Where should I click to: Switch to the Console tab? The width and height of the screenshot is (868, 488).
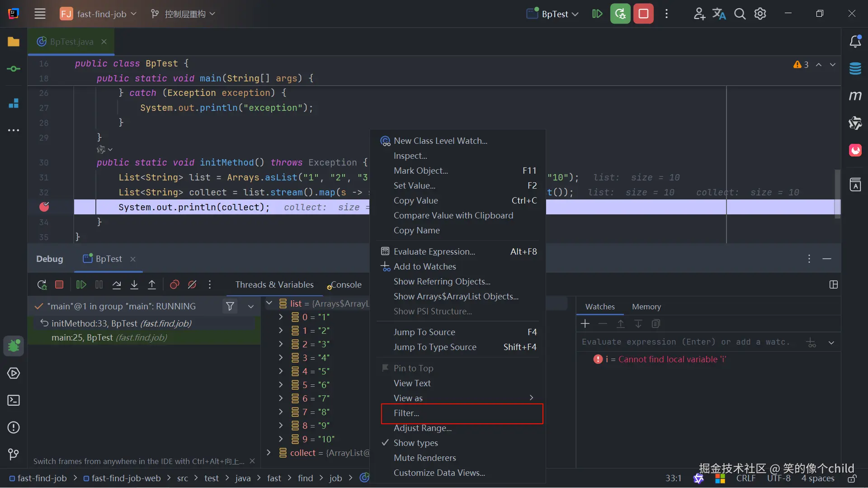(345, 284)
